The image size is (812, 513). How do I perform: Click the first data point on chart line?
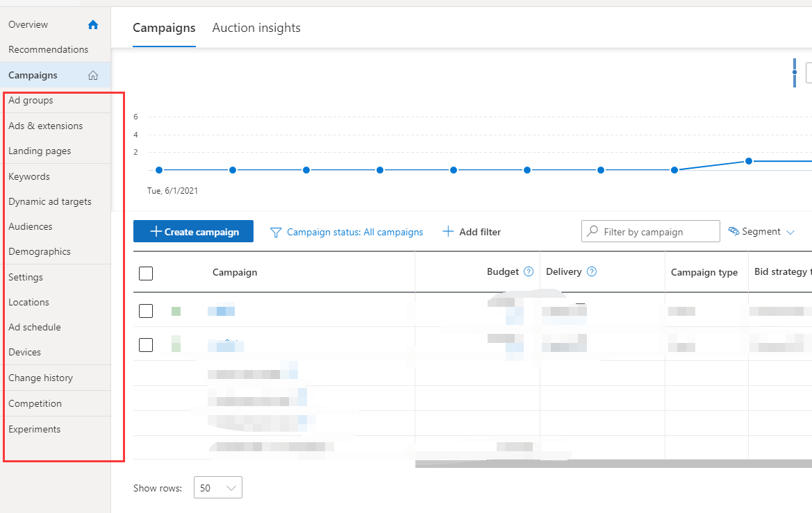(x=159, y=170)
